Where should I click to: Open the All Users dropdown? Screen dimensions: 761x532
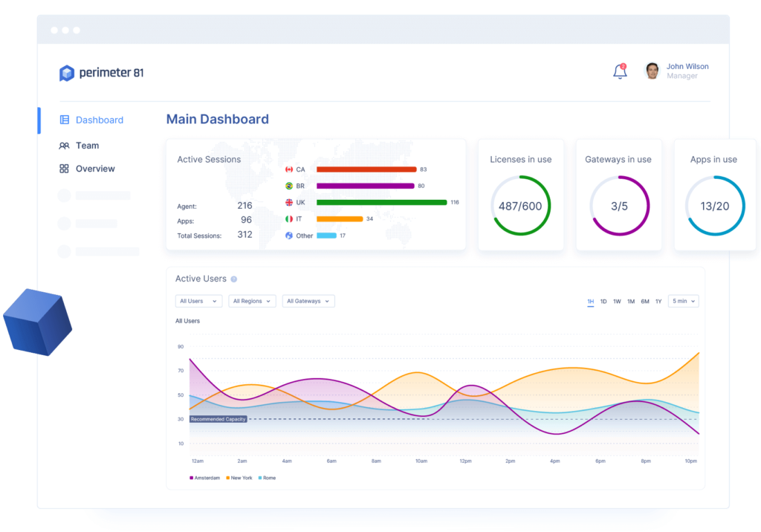pos(198,301)
